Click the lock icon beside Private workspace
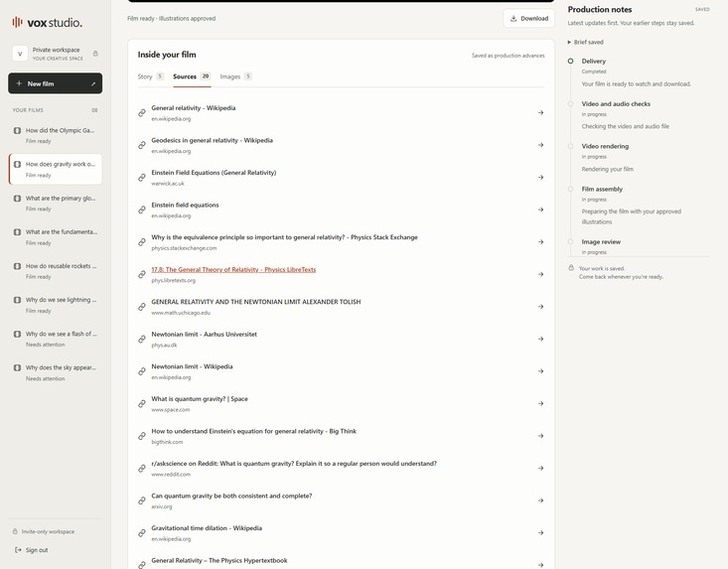This screenshot has width=728, height=569. tap(95, 54)
